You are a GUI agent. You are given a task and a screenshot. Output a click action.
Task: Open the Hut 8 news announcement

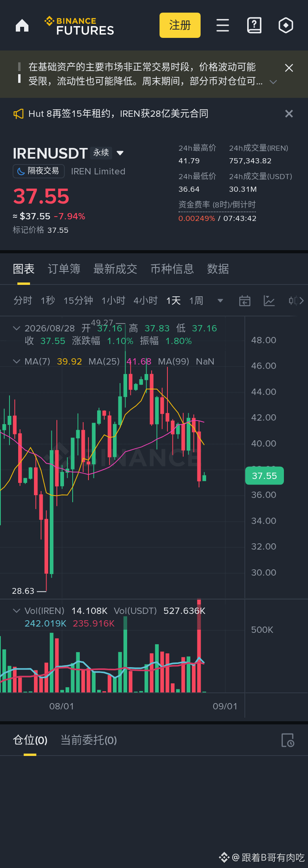tap(118, 114)
